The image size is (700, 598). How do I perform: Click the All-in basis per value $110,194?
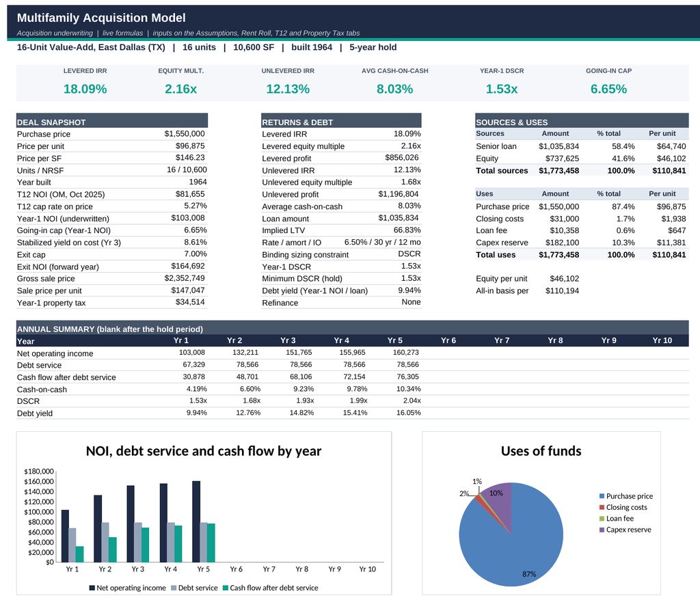point(562,290)
